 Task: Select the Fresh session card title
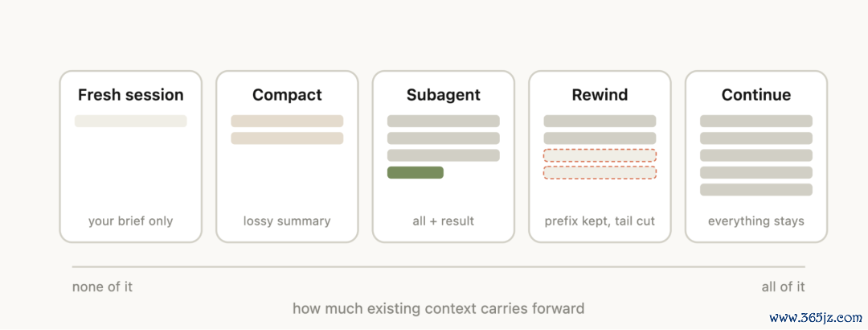tap(131, 95)
